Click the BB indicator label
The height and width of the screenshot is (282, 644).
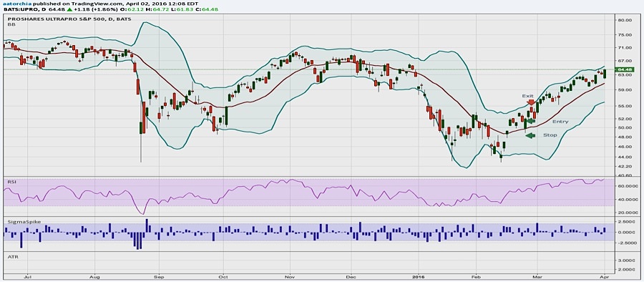click(x=11, y=24)
